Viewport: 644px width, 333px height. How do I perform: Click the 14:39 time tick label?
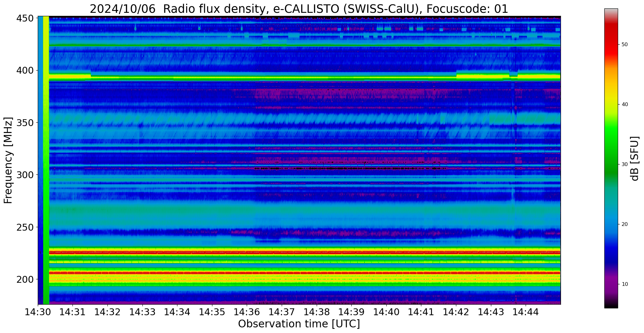[351, 312]
